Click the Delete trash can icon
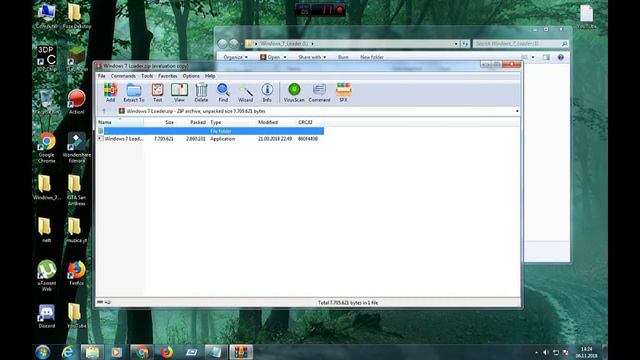 (201, 92)
